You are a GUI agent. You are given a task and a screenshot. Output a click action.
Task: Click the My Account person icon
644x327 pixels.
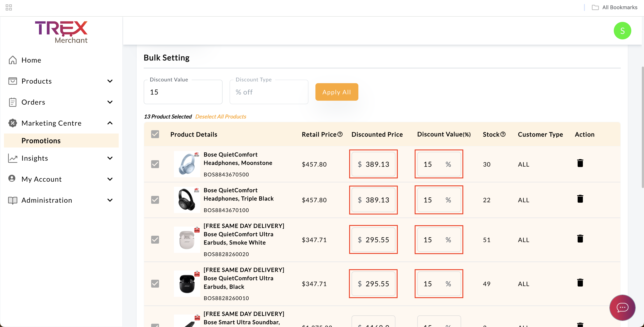12,178
